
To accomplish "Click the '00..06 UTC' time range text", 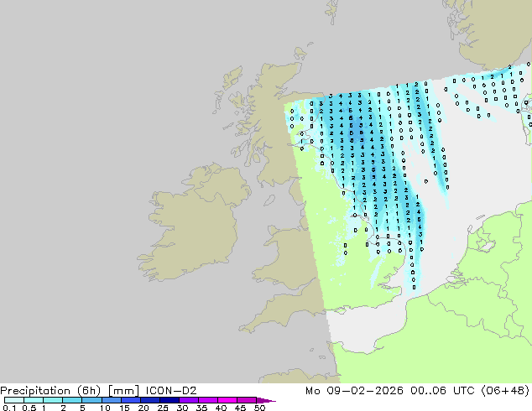I will (x=444, y=391).
